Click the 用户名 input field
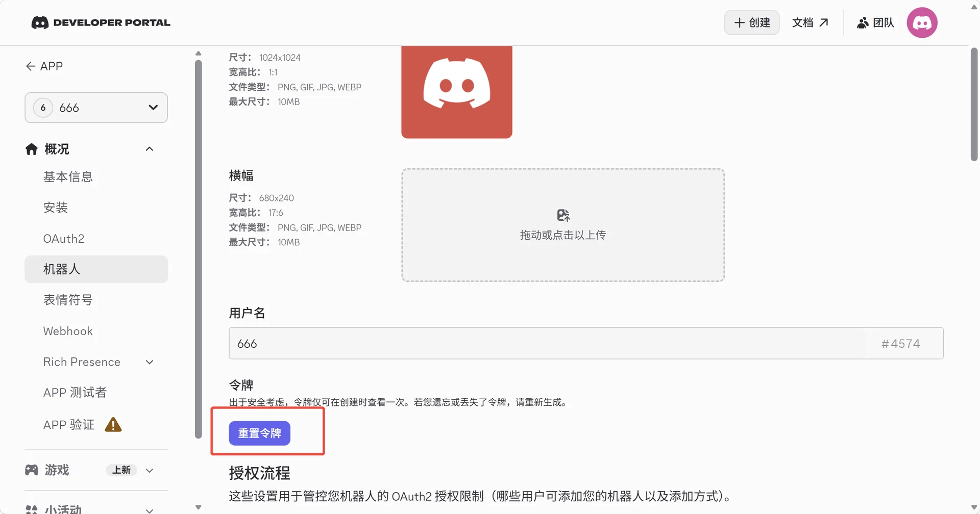This screenshot has width=980, height=514. [586, 343]
